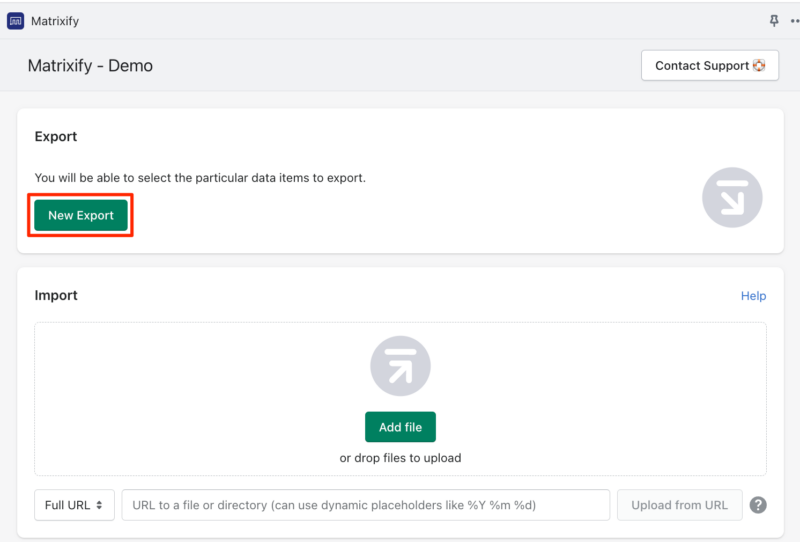The height and width of the screenshot is (542, 800).
Task: Click the Import section heading
Action: pyautogui.click(x=56, y=295)
